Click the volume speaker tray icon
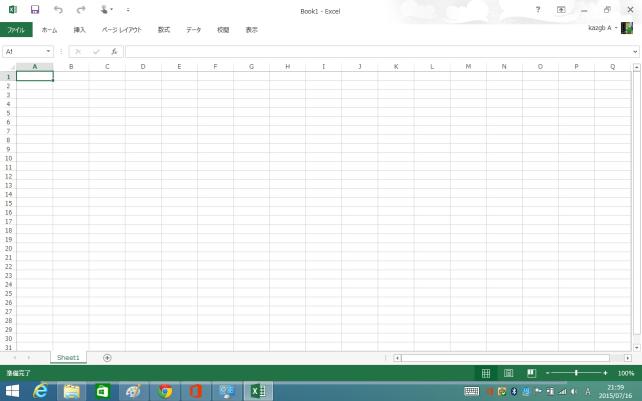Screen dimensions: 642x401 pyautogui.click(x=574, y=392)
